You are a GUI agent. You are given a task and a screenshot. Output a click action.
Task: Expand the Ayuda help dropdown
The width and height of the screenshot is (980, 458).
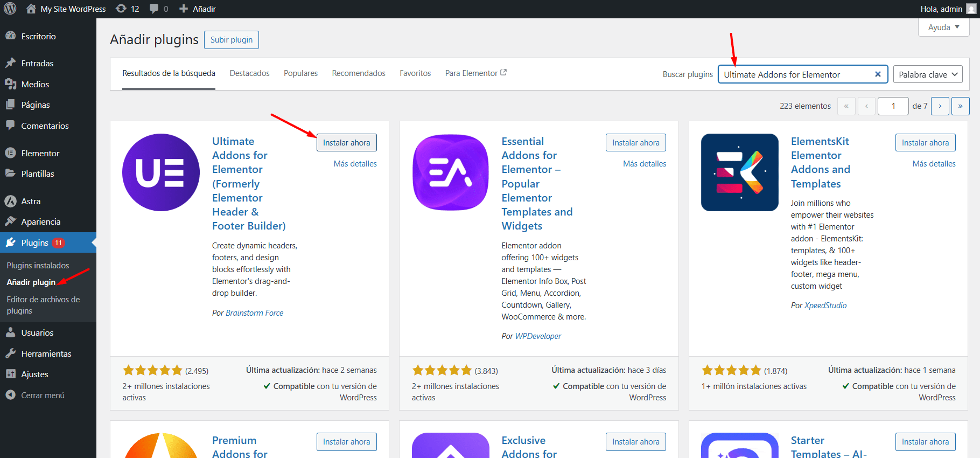[943, 27]
